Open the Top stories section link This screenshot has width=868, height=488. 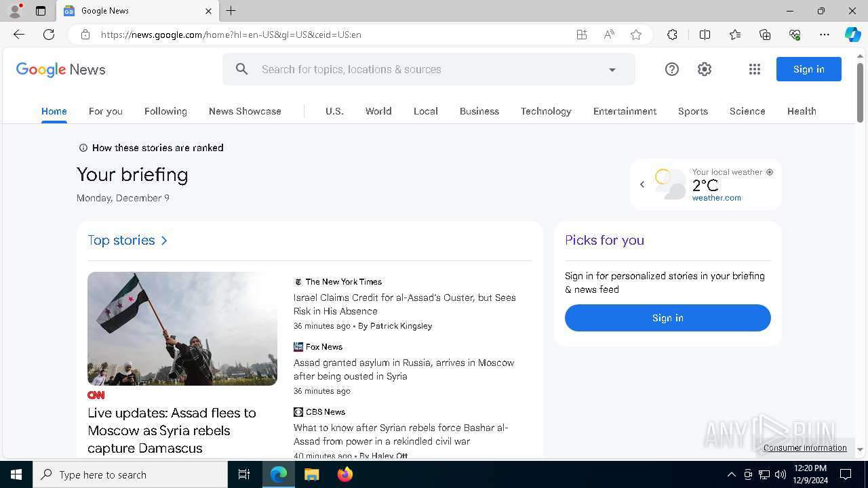(127, 240)
